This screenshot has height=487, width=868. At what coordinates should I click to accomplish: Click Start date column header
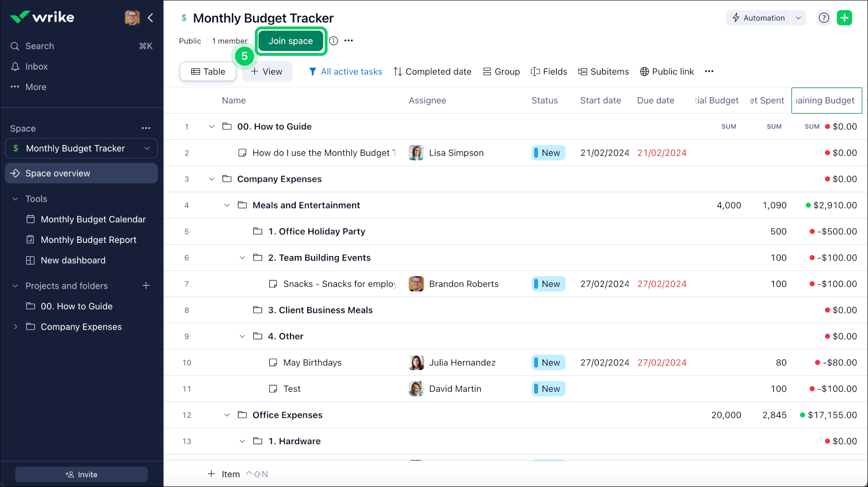[x=601, y=101]
